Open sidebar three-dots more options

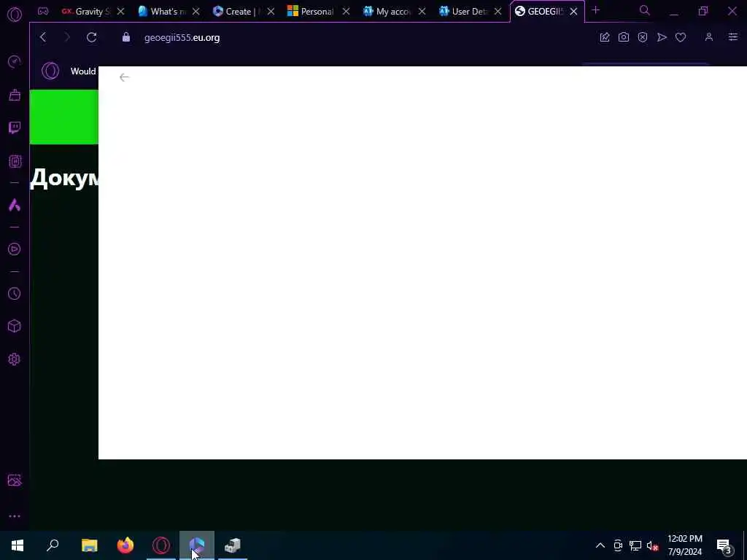point(15,516)
